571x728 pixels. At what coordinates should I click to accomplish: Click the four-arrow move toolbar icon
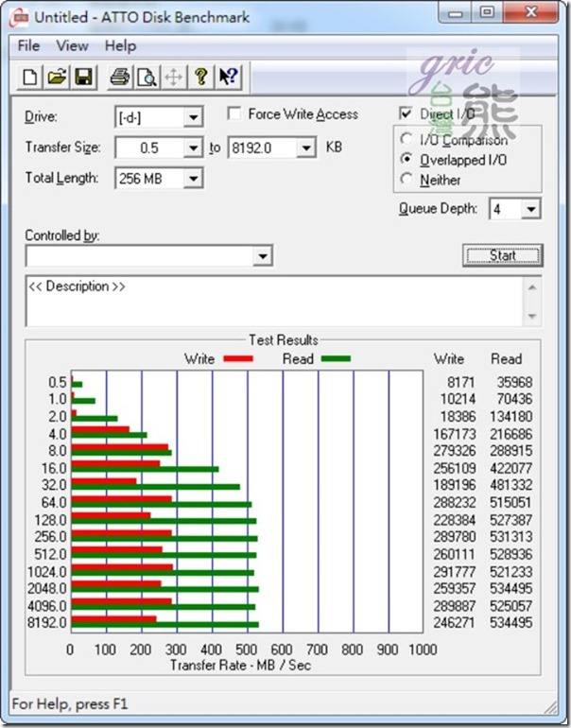(174, 77)
